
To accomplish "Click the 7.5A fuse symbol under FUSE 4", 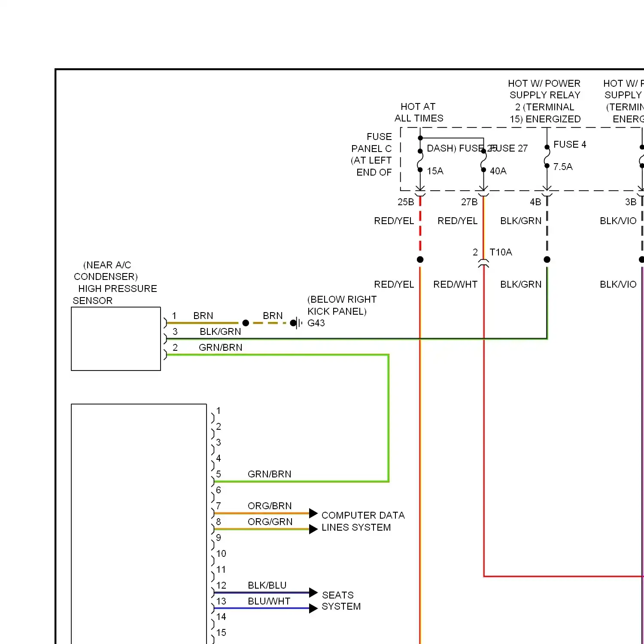I will [x=547, y=156].
